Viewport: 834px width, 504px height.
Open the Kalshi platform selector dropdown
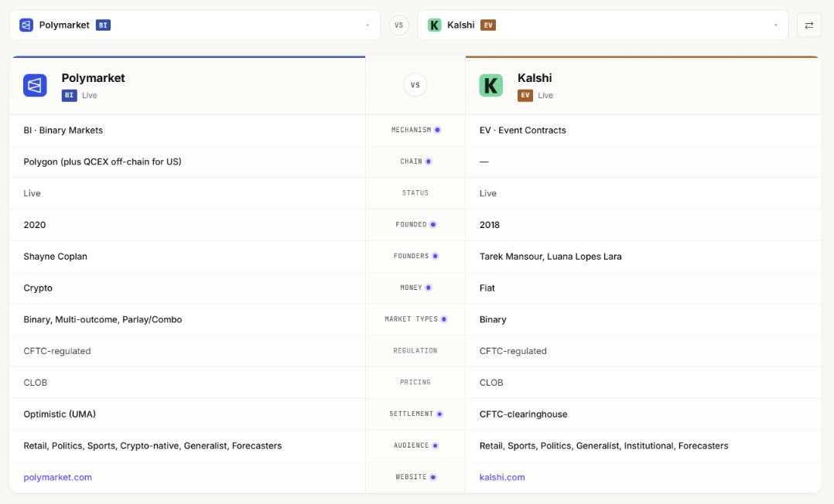[x=603, y=25]
